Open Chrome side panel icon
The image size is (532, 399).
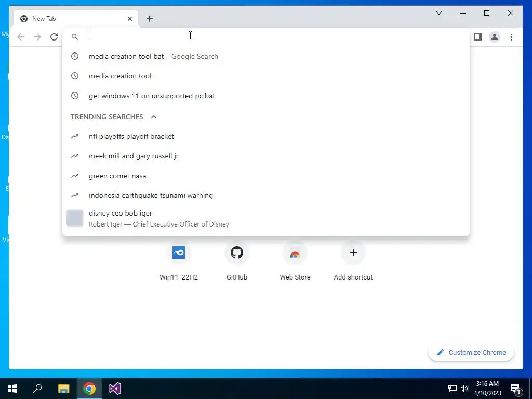click(x=478, y=37)
